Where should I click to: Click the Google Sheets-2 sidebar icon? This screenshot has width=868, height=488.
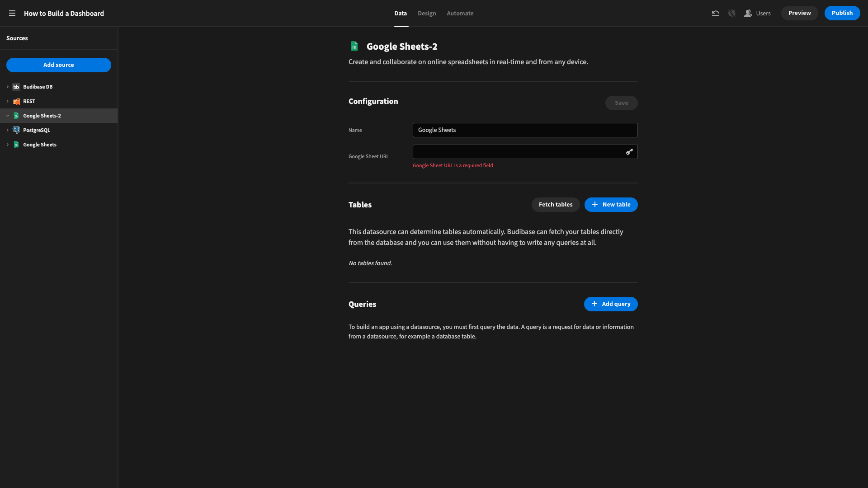[x=16, y=116]
